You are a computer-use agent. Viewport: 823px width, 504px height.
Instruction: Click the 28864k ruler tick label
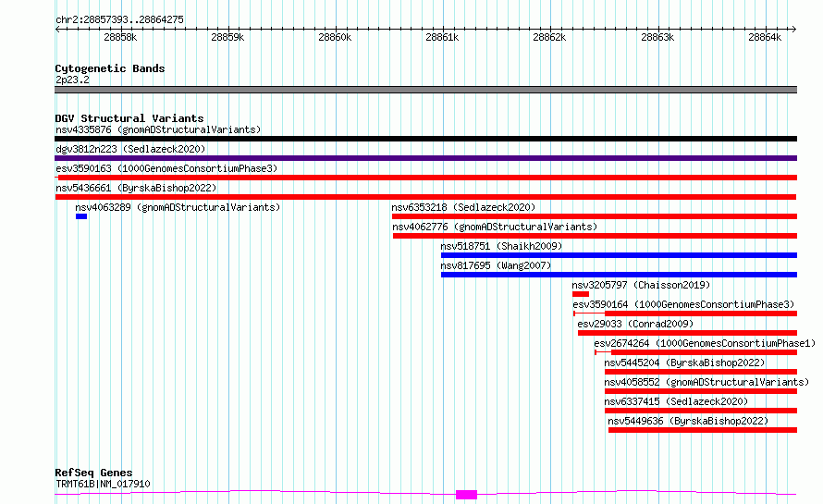(765, 37)
